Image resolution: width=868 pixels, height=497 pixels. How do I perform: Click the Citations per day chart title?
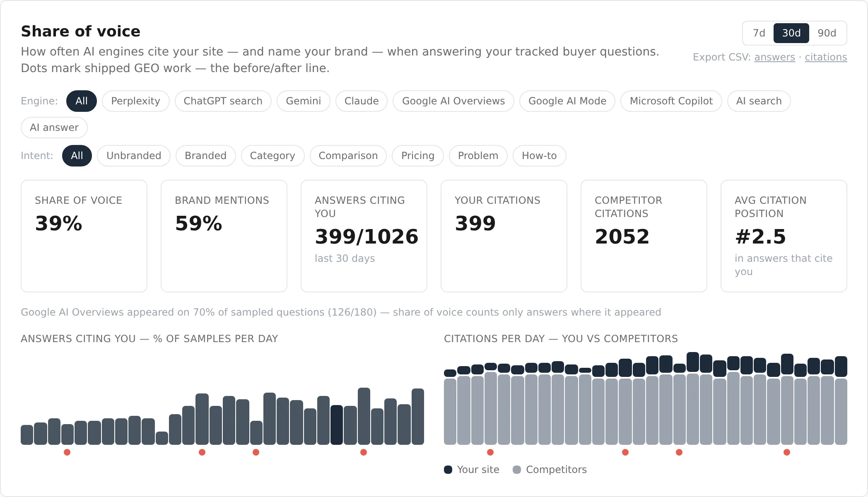(561, 339)
